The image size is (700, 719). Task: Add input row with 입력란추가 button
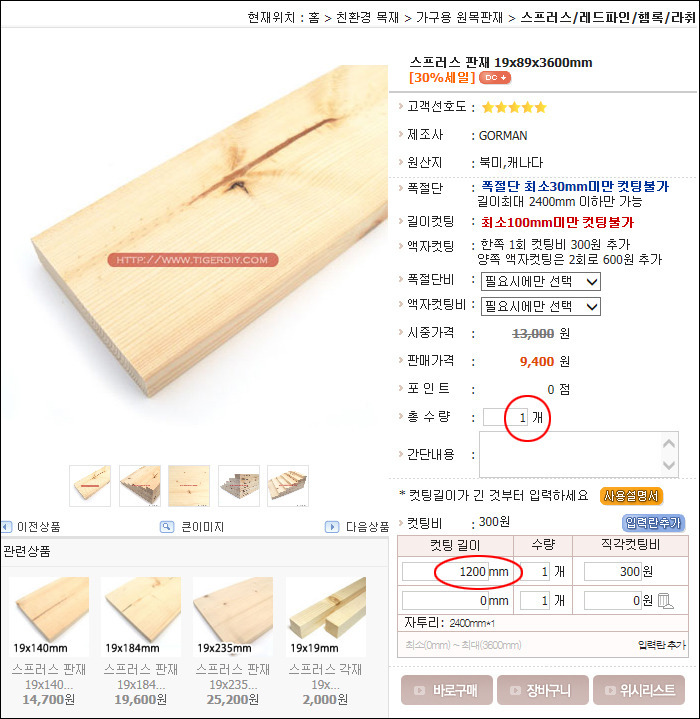(x=653, y=523)
